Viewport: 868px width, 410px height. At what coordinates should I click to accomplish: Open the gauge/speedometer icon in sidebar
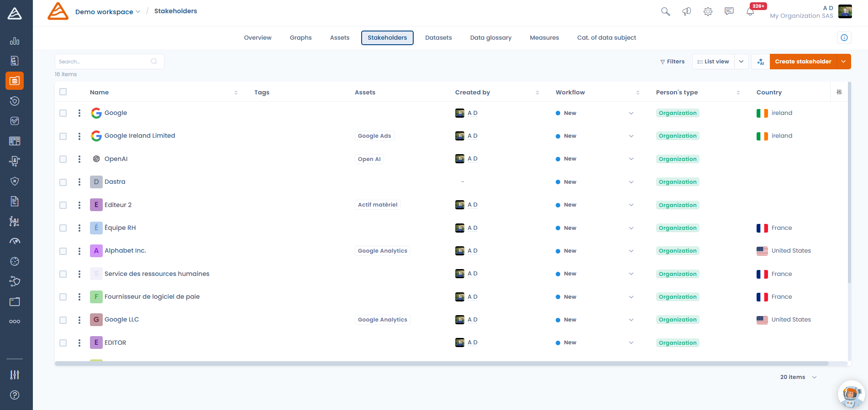tap(15, 241)
